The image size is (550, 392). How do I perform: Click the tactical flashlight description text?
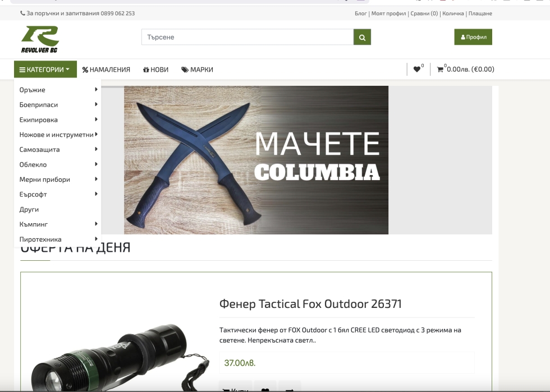point(340,335)
